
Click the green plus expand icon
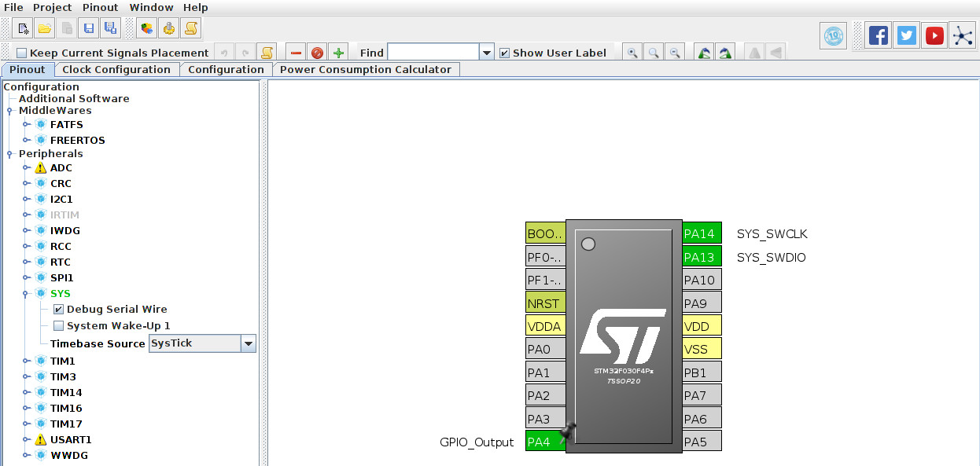pyautogui.click(x=338, y=53)
